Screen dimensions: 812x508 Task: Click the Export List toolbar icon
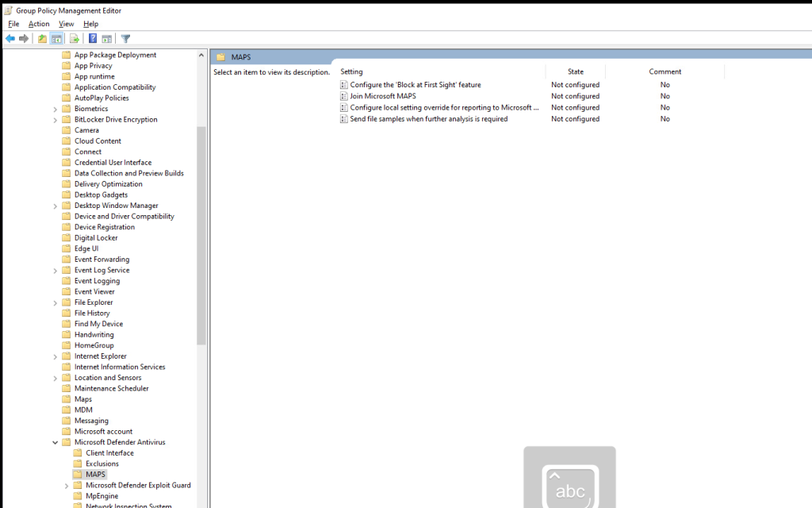pos(75,38)
